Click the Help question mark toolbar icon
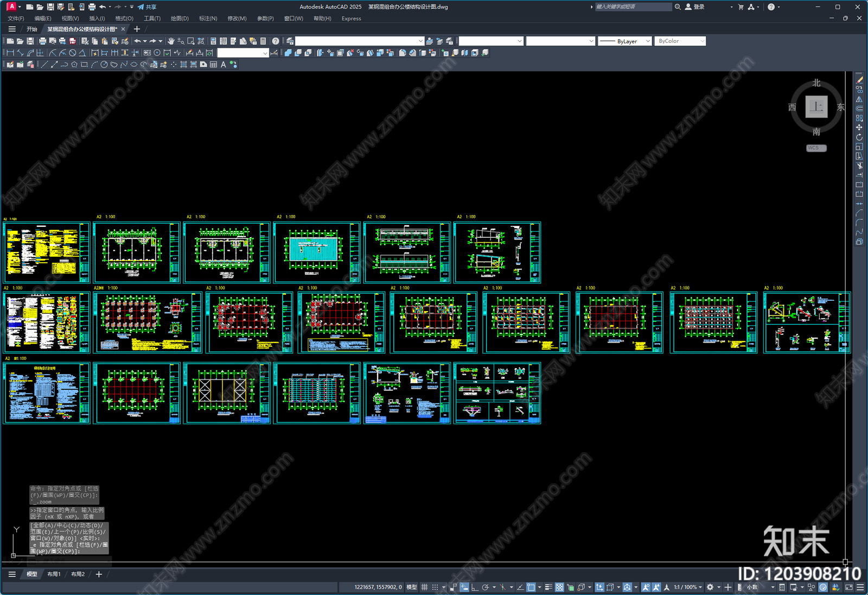The width and height of the screenshot is (868, 595). click(x=276, y=41)
